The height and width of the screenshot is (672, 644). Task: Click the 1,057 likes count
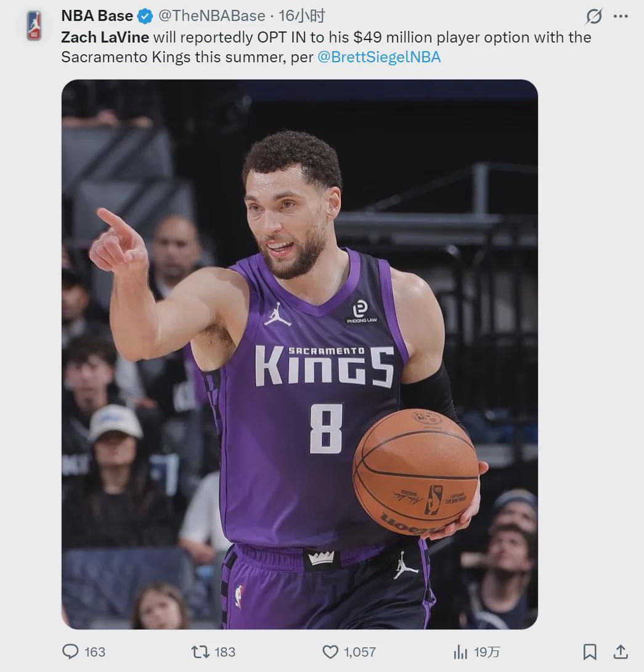pyautogui.click(x=360, y=652)
